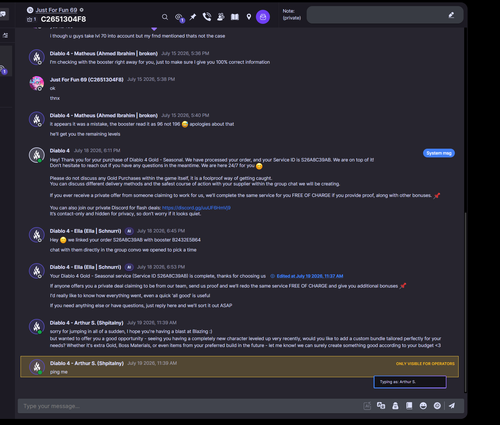The image size is (500, 425).
Task: Click avatar of Matheus 5:36 PM message
Action: click(x=37, y=57)
